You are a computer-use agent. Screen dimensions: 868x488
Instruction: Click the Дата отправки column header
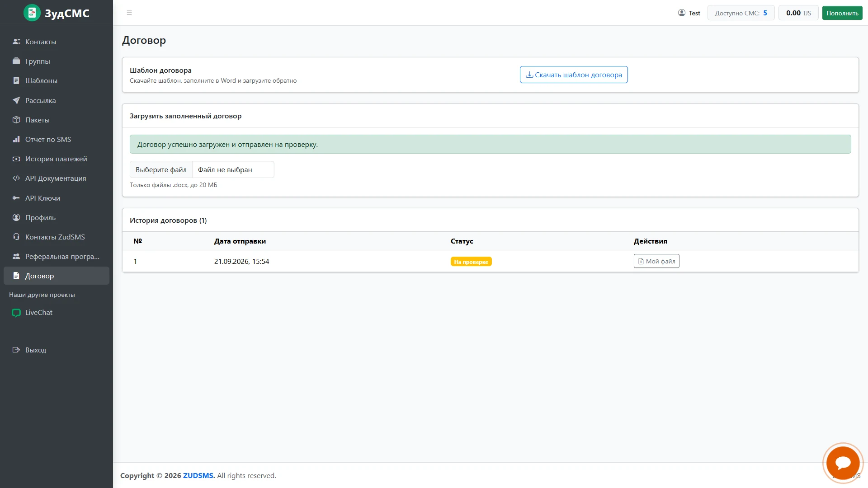[240, 241]
